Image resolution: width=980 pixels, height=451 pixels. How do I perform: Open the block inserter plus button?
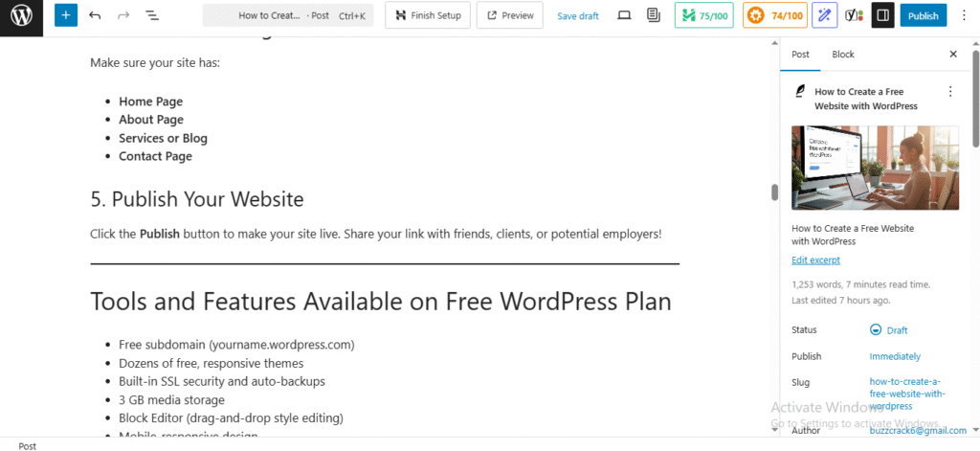point(66,15)
